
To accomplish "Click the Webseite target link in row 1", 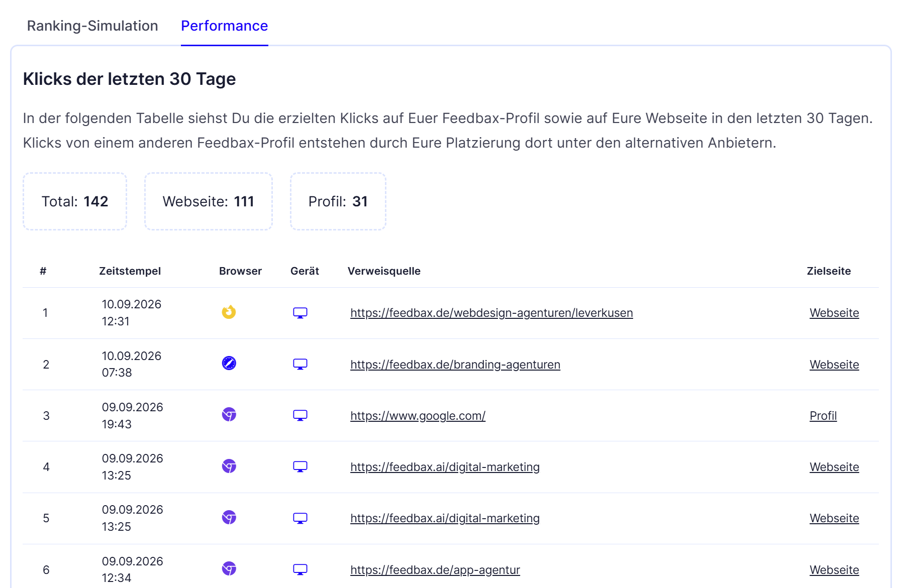I will tap(834, 313).
